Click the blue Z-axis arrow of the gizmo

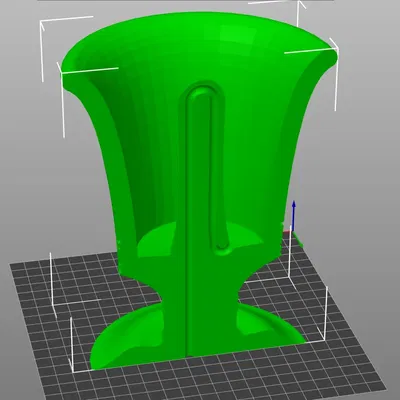pos(294,215)
